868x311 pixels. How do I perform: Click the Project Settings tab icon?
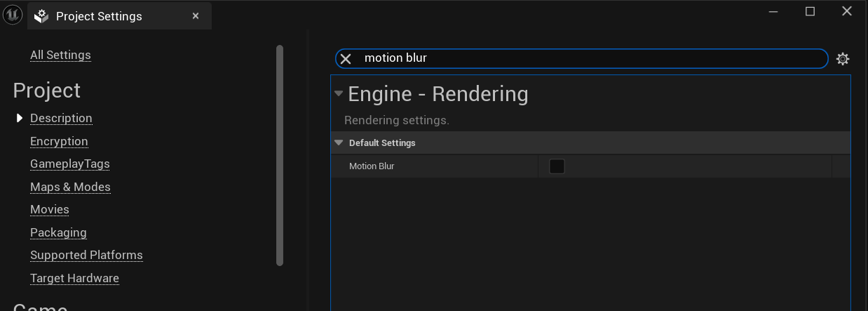click(x=42, y=16)
